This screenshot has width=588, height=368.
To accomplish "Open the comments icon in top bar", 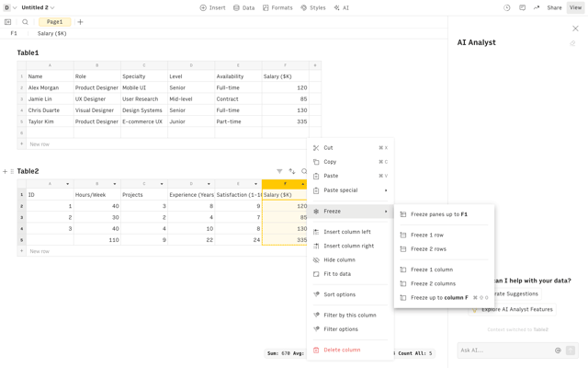I will (522, 8).
